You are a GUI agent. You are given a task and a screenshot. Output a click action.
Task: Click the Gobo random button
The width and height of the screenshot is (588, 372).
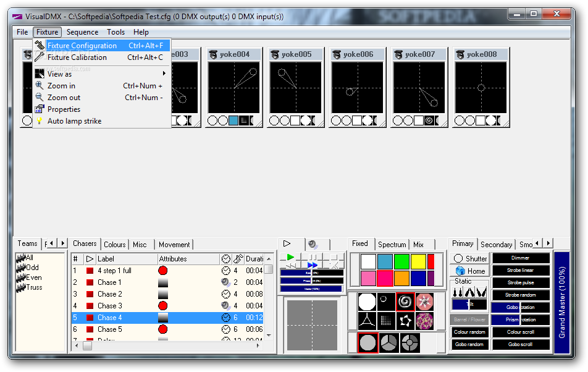(469, 344)
